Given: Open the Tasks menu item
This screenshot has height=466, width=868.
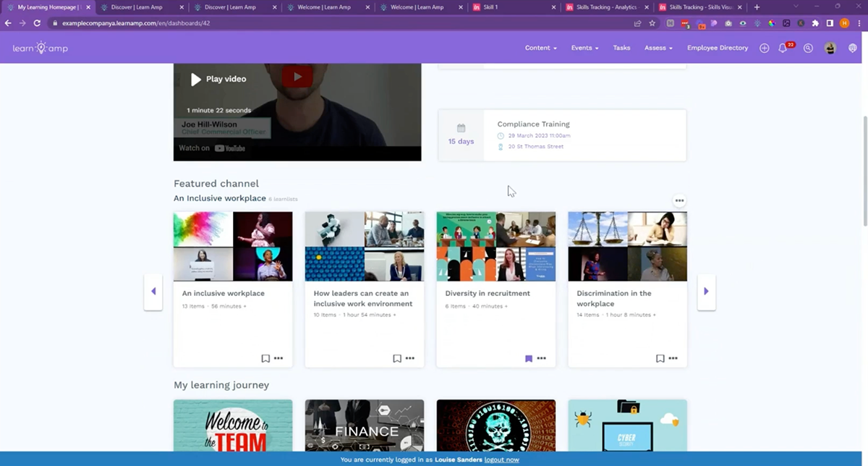Looking at the screenshot, I should 621,48.
